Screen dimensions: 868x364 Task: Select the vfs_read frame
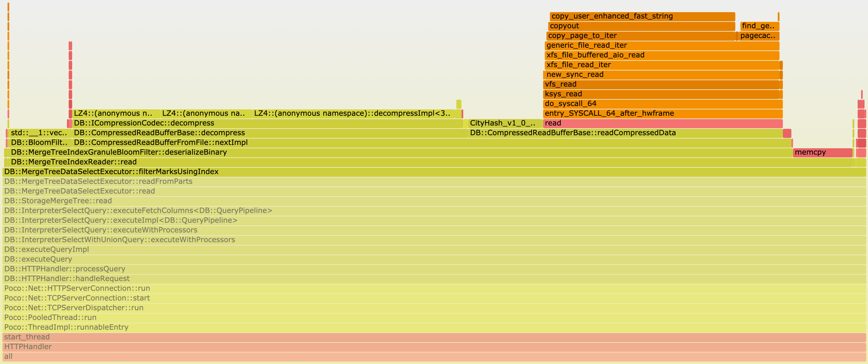tap(661, 84)
